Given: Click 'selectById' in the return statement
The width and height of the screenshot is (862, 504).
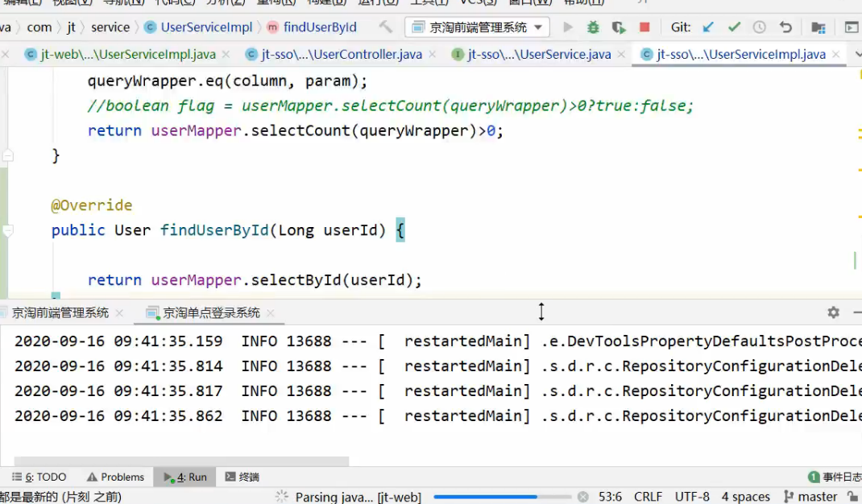Looking at the screenshot, I should pyautogui.click(x=296, y=279).
